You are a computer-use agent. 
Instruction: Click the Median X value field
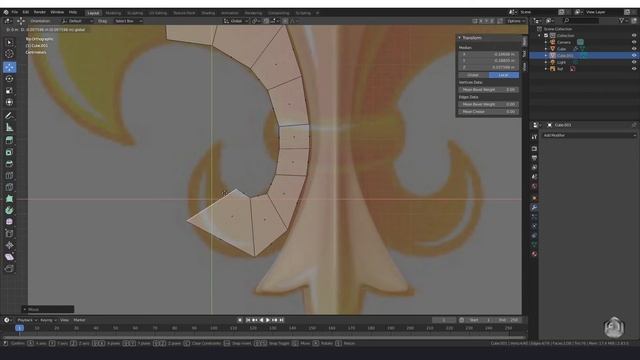489,54
